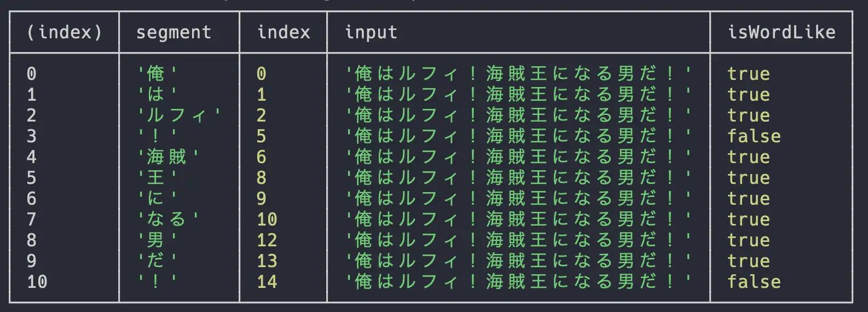This screenshot has height=312, width=868.
Task: Click the segment 'なる' cell
Action: [168, 219]
